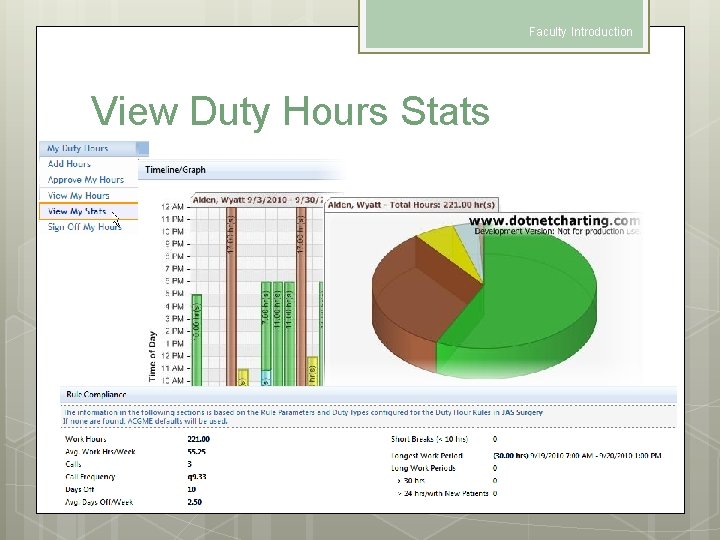This screenshot has height=540, width=720.
Task: Click the Time of Day axis label
Action: click(x=152, y=357)
